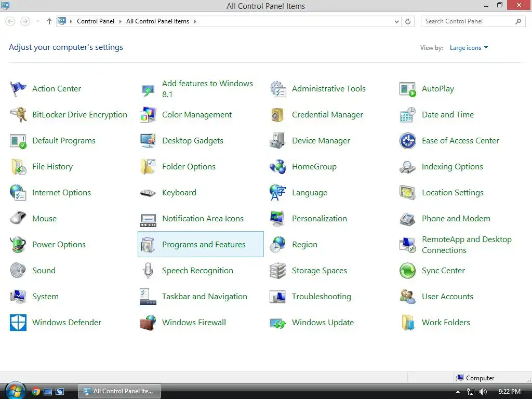Open the Notification Area Icons icon
The image size is (532, 399).
coord(148,220)
